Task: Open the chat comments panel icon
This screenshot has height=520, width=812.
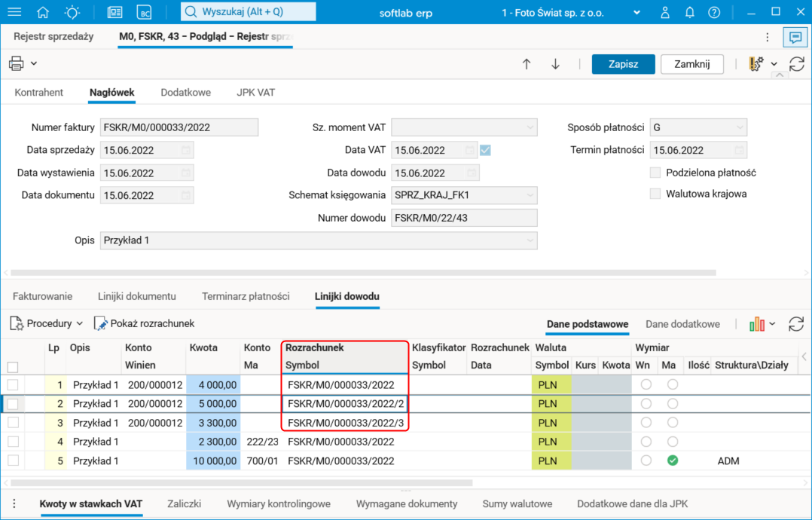Action: (x=795, y=37)
